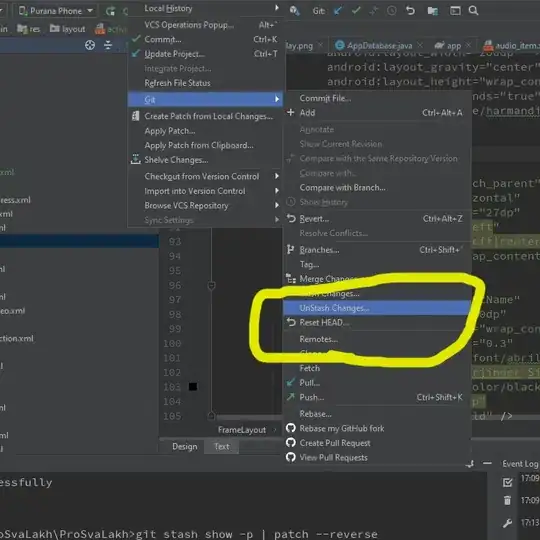
Task: Click the search magnifier icon in toolbar
Action: click(474, 10)
